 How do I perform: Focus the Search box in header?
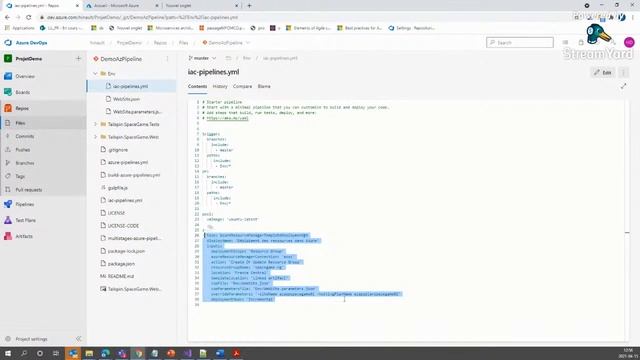(x=520, y=42)
